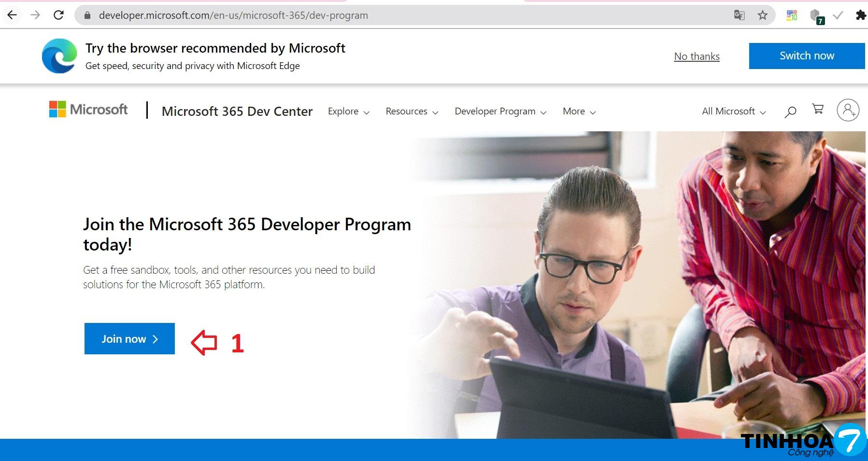The height and width of the screenshot is (461, 868).
Task: Open the Google Translate page icon
Action: (739, 15)
